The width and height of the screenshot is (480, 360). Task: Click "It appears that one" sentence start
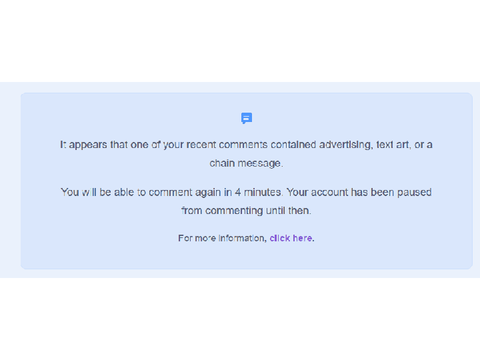[x=104, y=145]
